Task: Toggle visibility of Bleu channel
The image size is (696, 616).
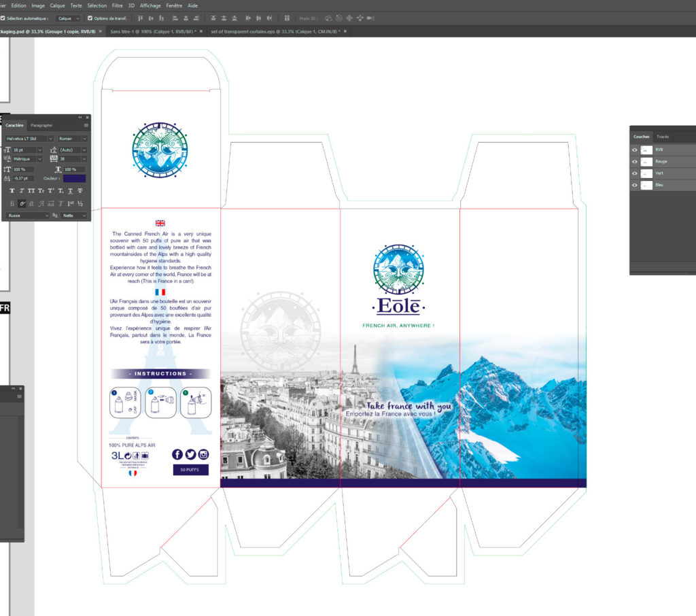Action: [634, 185]
